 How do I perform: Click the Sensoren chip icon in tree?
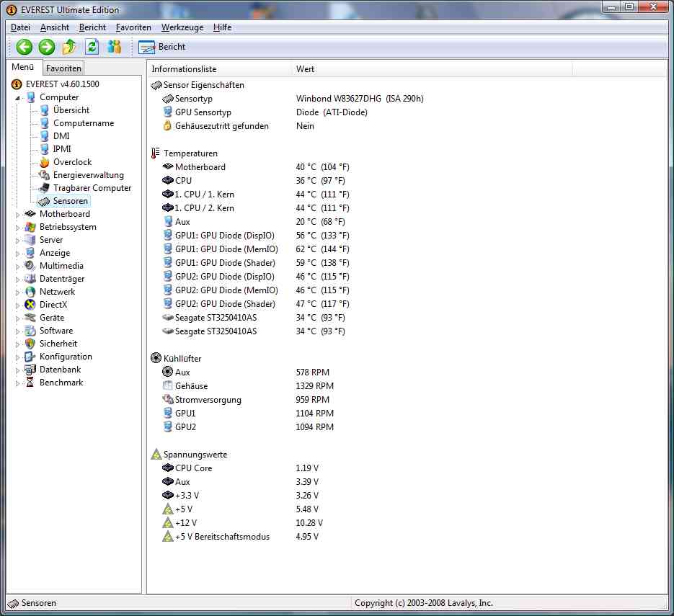tap(44, 201)
